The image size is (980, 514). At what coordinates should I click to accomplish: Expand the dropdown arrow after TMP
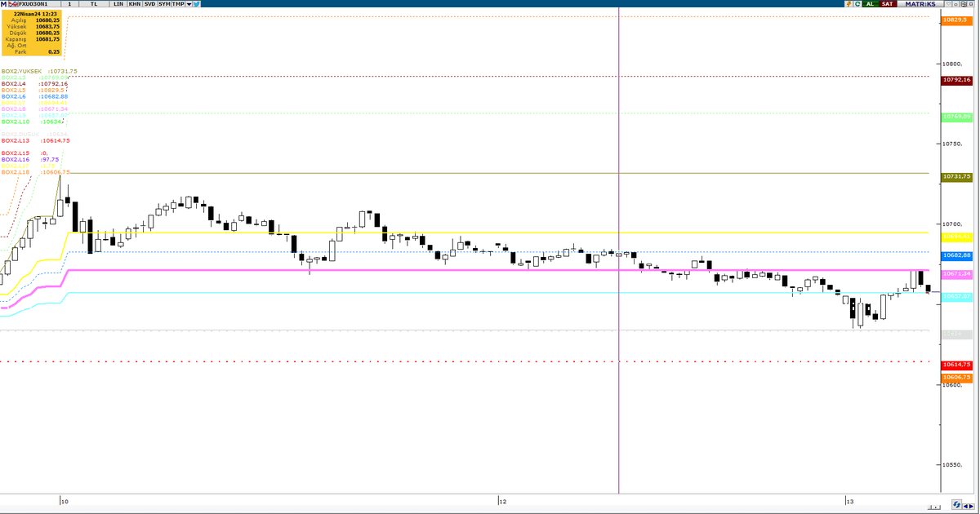point(189,4)
